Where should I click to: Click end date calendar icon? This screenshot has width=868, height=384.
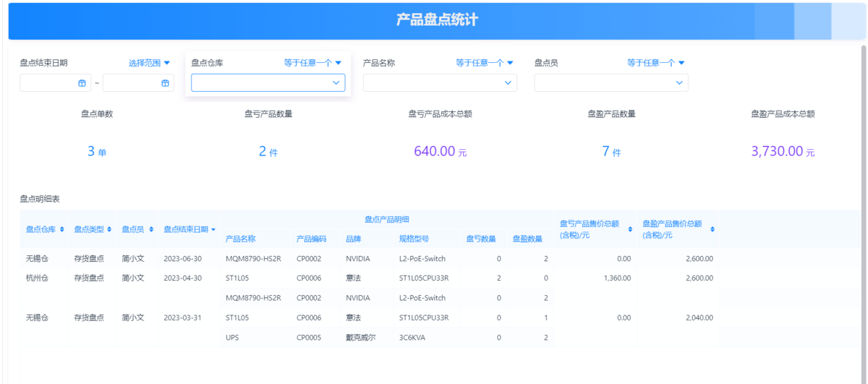[165, 83]
